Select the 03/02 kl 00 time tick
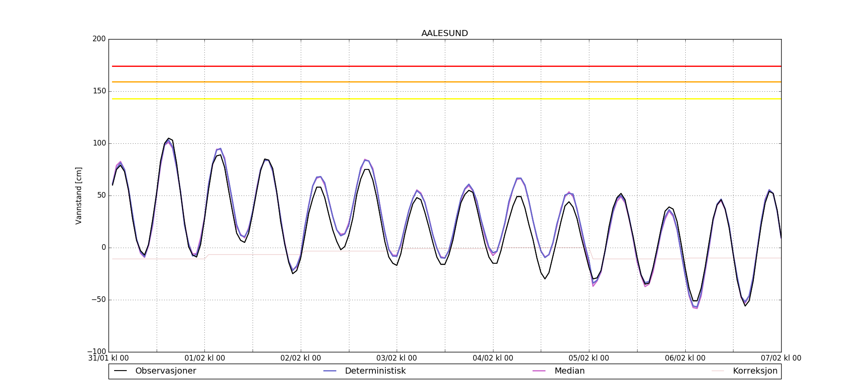The width and height of the screenshot is (868, 391). click(x=397, y=358)
